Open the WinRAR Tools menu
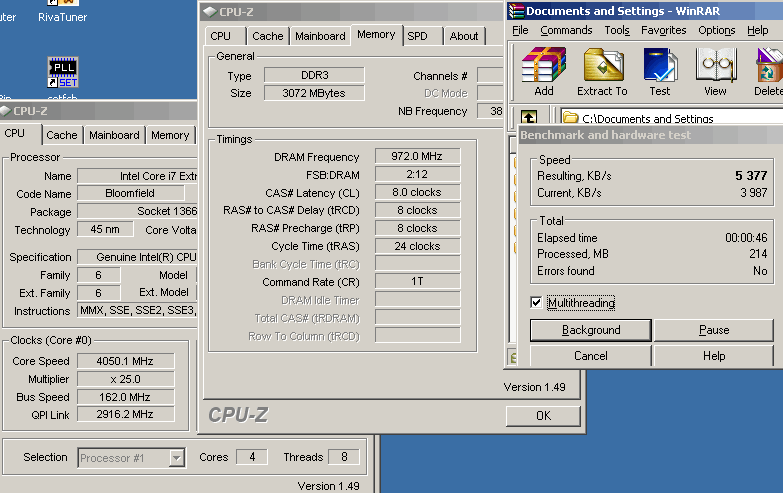Image resolution: width=783 pixels, height=493 pixels. [x=617, y=30]
